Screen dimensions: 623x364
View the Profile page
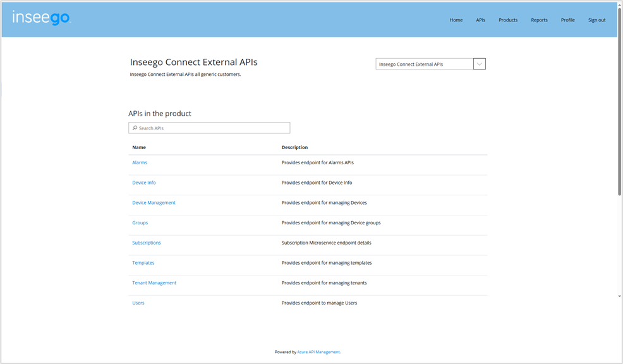coord(567,20)
